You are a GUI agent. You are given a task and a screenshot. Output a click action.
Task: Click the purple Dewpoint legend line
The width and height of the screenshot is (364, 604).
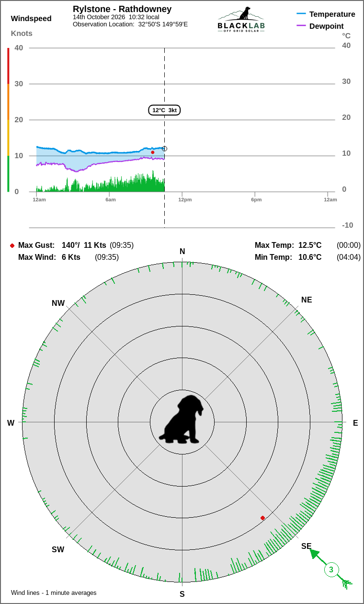tap(301, 26)
